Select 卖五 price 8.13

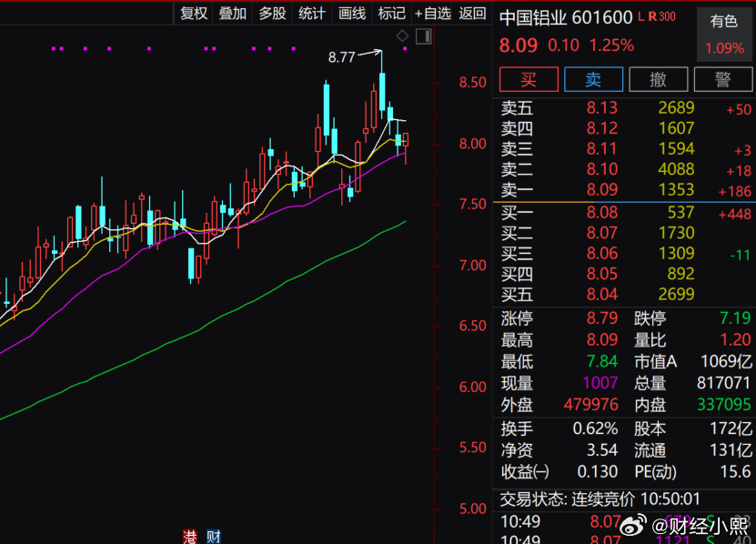click(601, 107)
